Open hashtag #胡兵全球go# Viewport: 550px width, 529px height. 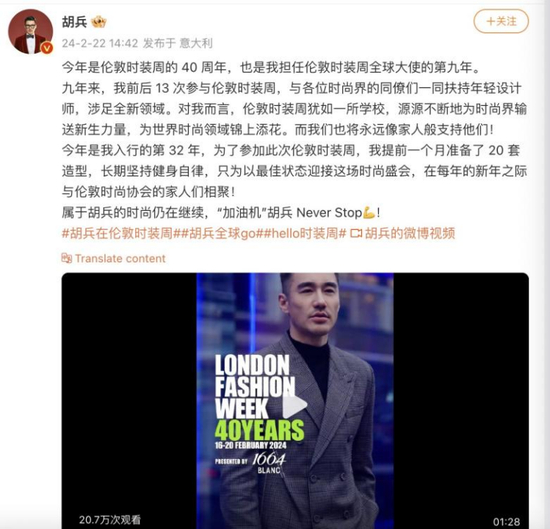tap(222, 233)
